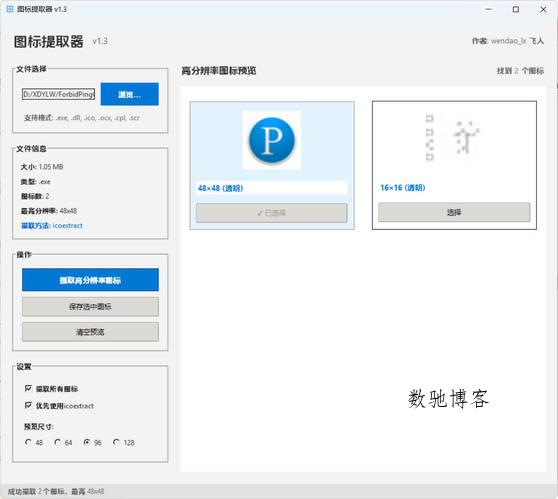Click the ✓ 已选择 button under the 48×48 icon
This screenshot has width=558, height=499.
point(272,213)
